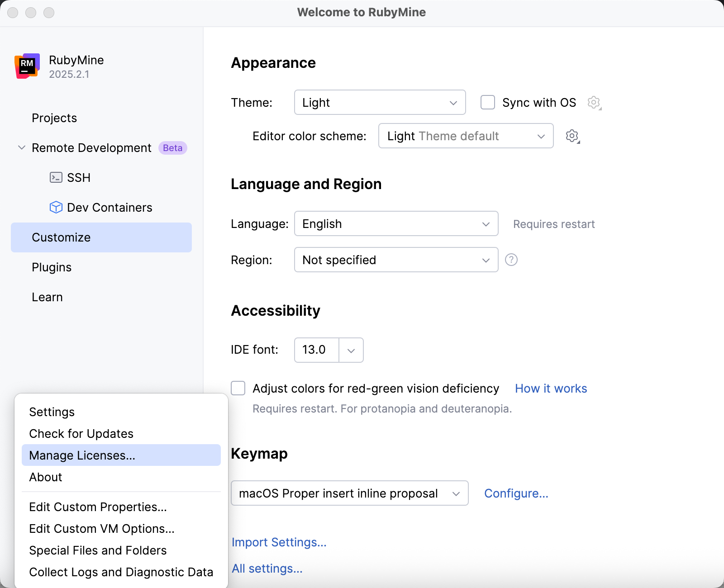The height and width of the screenshot is (588, 724).
Task: Click the How it works link
Action: (551, 388)
